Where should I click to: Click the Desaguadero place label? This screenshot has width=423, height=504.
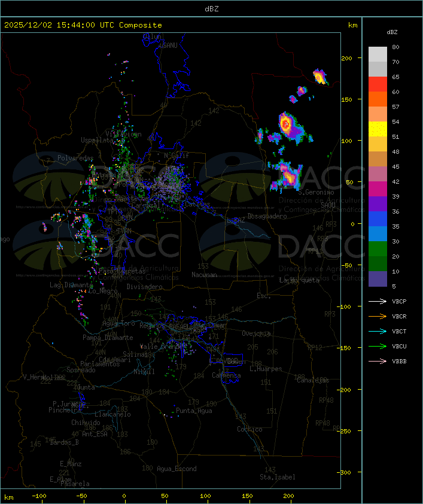click(x=267, y=216)
